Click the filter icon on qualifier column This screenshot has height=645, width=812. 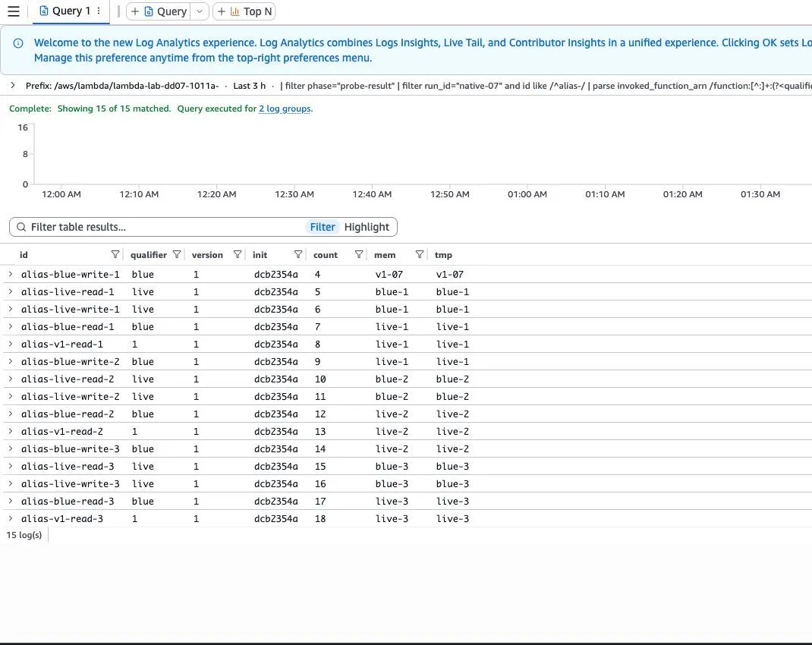click(x=177, y=254)
